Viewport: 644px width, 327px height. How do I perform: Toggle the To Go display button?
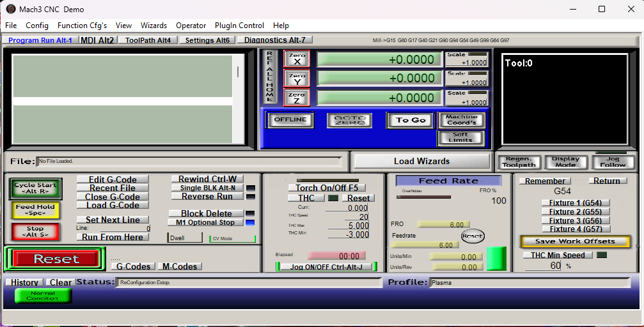click(x=410, y=120)
